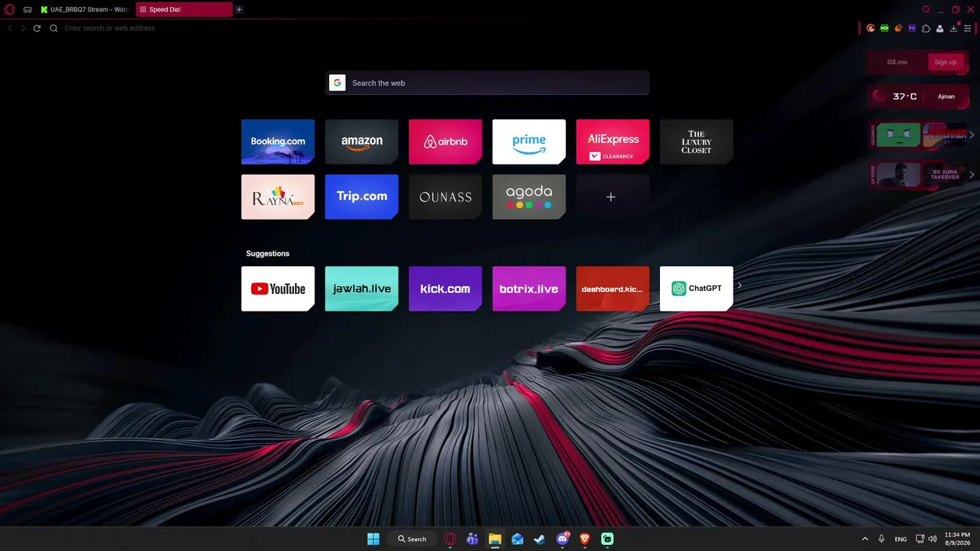Click the Ajman location label

946,96
